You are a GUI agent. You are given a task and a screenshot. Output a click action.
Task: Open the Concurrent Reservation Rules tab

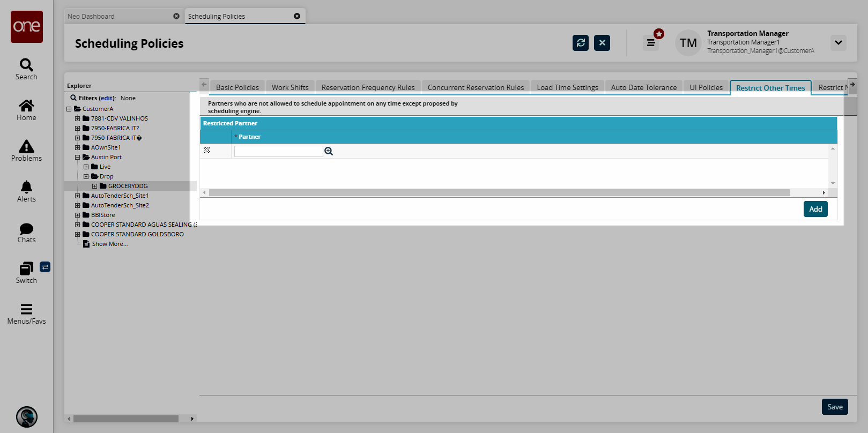click(476, 87)
